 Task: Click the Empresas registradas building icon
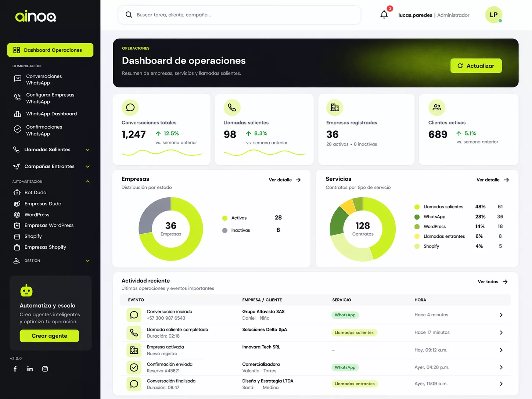pos(334,108)
